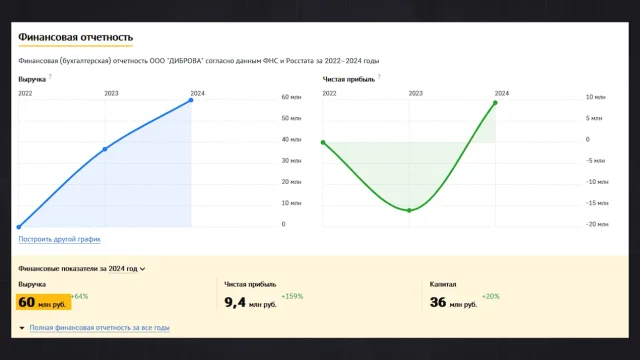The width and height of the screenshot is (640, 360).
Task: Click the Финансовая отчетность section heading
Action: [76, 37]
